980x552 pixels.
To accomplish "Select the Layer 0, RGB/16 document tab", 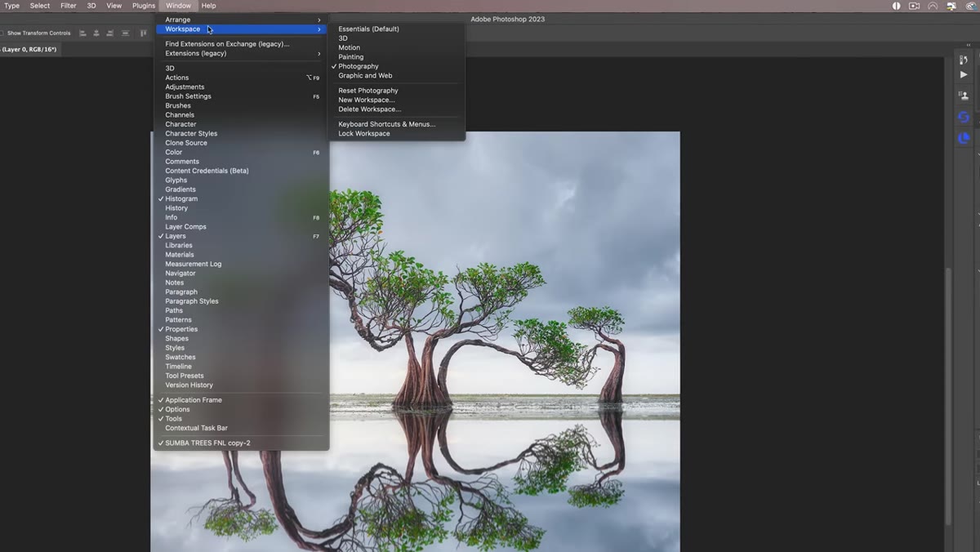I will pos(29,50).
